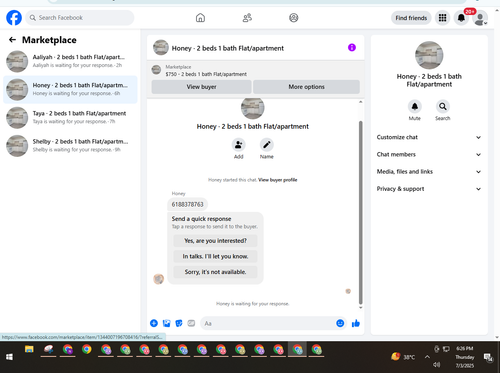This screenshot has height=373, width=500.
Task: Open the Taya conversation
Action: coord(70,118)
